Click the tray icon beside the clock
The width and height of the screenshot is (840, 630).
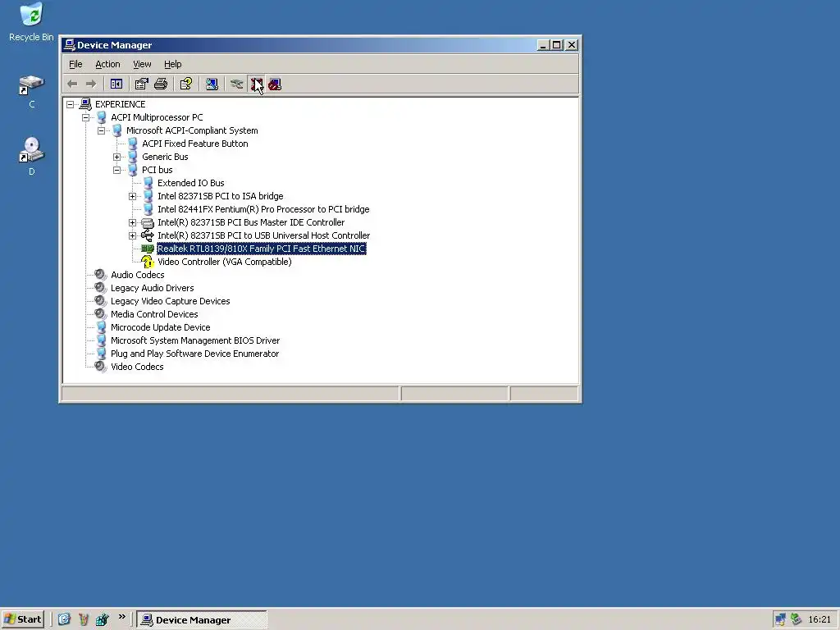pyautogui.click(x=796, y=619)
